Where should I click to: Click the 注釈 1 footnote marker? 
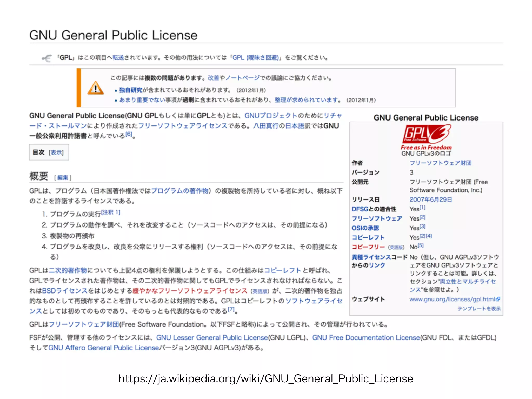pos(111,212)
